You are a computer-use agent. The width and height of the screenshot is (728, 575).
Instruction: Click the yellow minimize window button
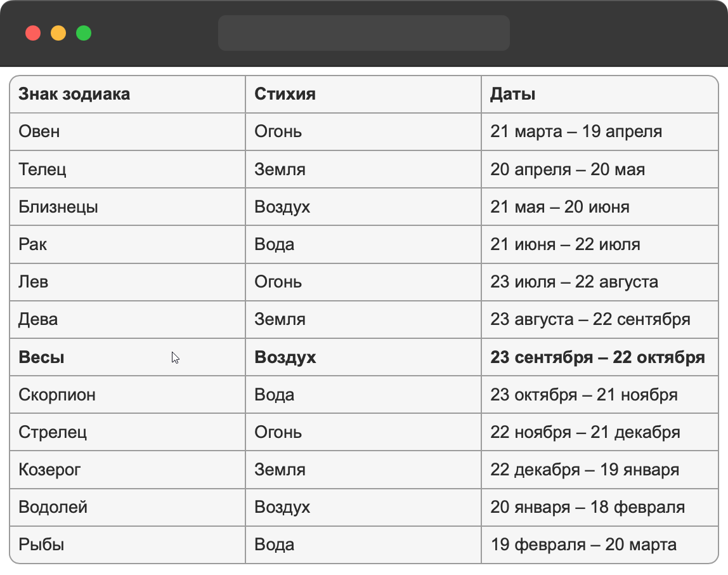(58, 33)
